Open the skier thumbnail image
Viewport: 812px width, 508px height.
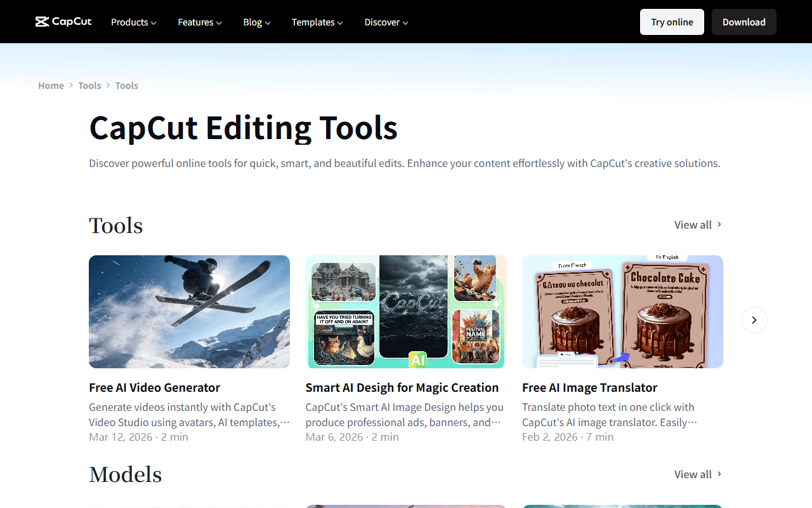(x=189, y=312)
